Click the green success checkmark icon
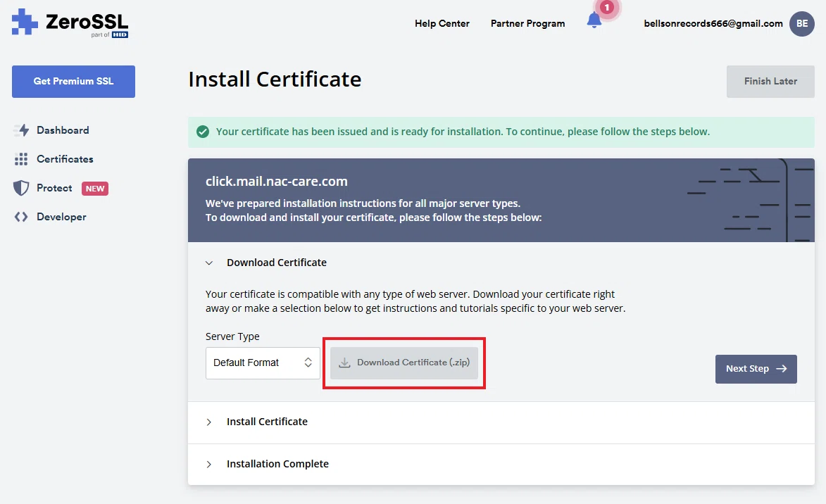Screen dimensions: 826x504 pos(203,132)
